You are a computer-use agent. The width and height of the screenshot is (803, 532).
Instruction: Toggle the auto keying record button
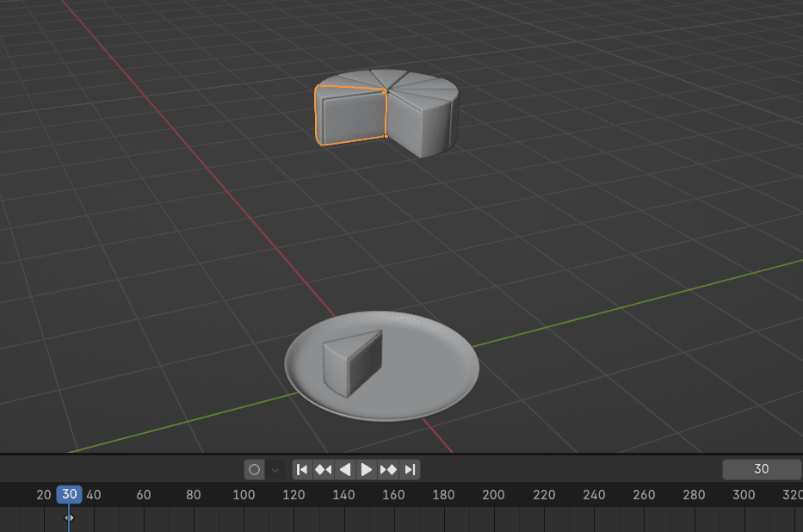pos(254,469)
